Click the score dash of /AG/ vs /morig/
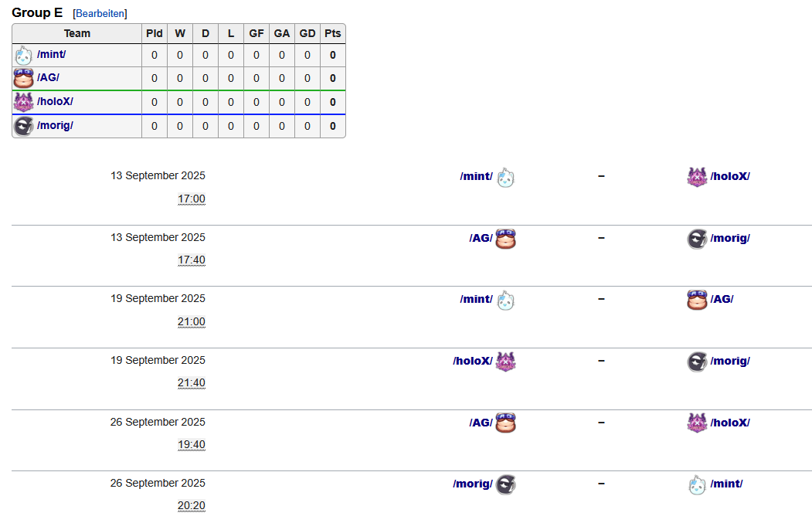 [601, 238]
